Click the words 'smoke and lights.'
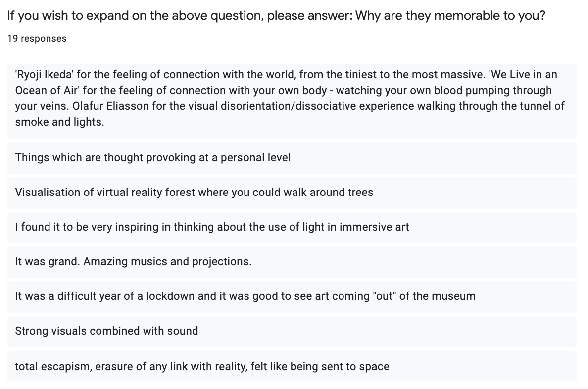This screenshot has height=389, width=588. pos(59,122)
